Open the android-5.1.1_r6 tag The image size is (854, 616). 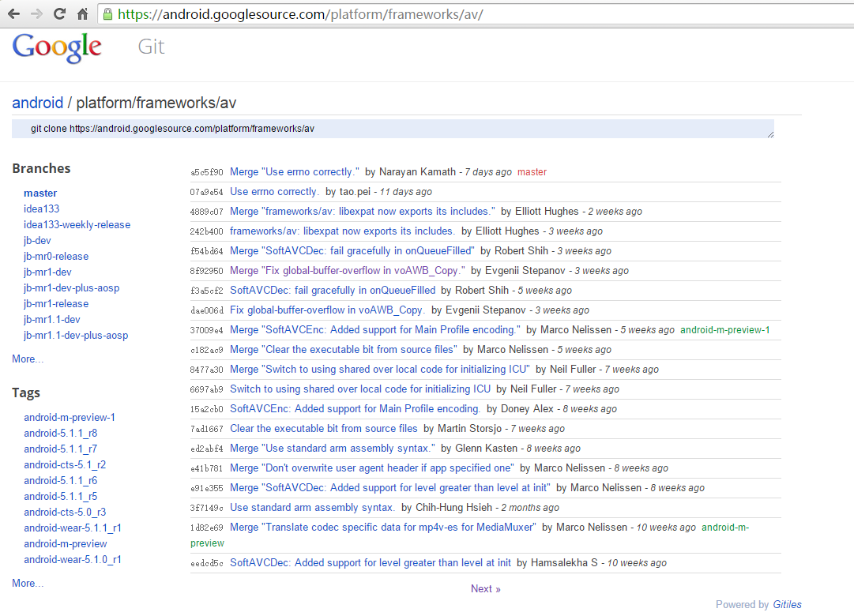point(61,480)
